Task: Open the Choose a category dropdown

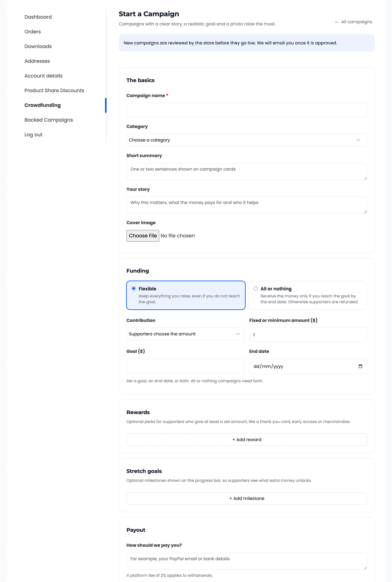Action: coord(247,140)
